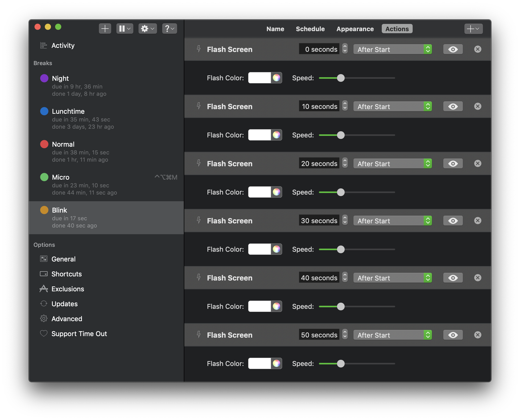520x420 pixels.
Task: Click the add break plus button in sidebar toolbar
Action: pyautogui.click(x=105, y=29)
